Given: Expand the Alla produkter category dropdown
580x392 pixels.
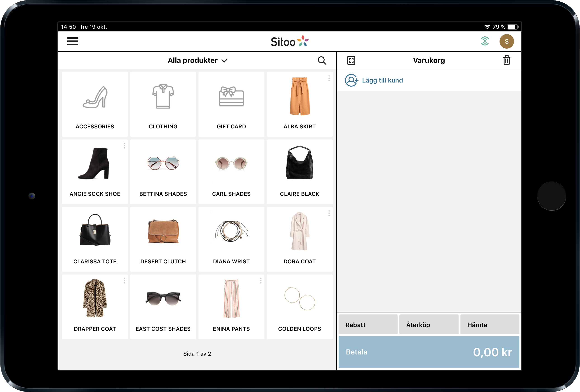Looking at the screenshot, I should click(197, 60).
